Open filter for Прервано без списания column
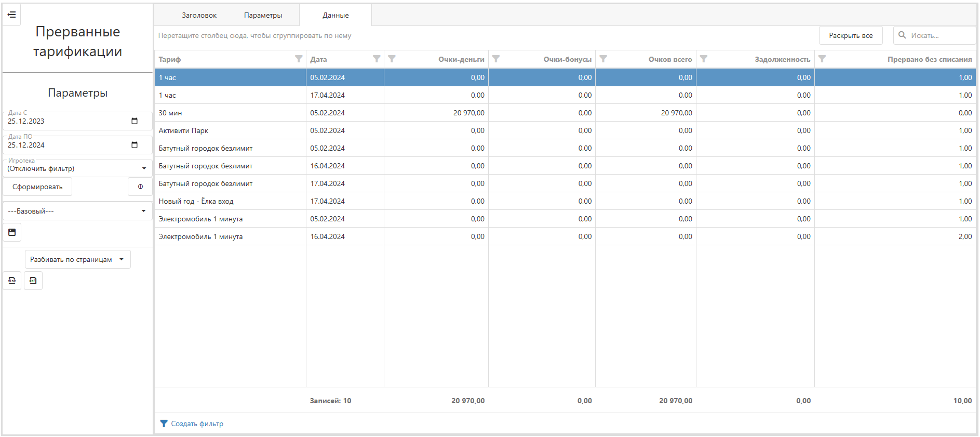Screen dimensions: 980x437 point(822,59)
